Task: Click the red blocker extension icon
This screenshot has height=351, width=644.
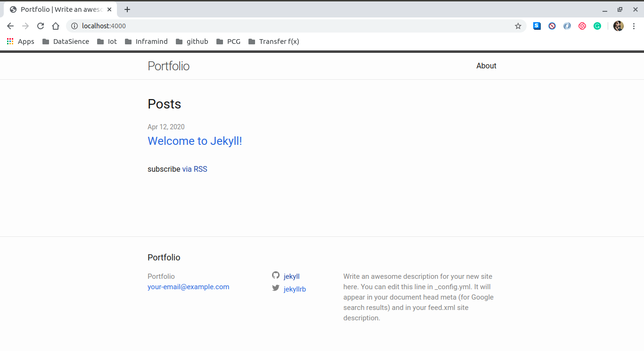Action: point(552,26)
